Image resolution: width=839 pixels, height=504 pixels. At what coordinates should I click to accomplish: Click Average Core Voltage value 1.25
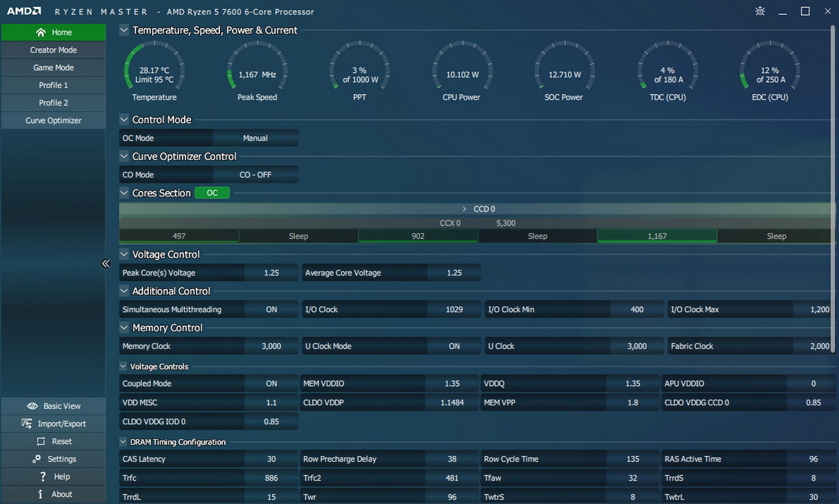point(454,273)
